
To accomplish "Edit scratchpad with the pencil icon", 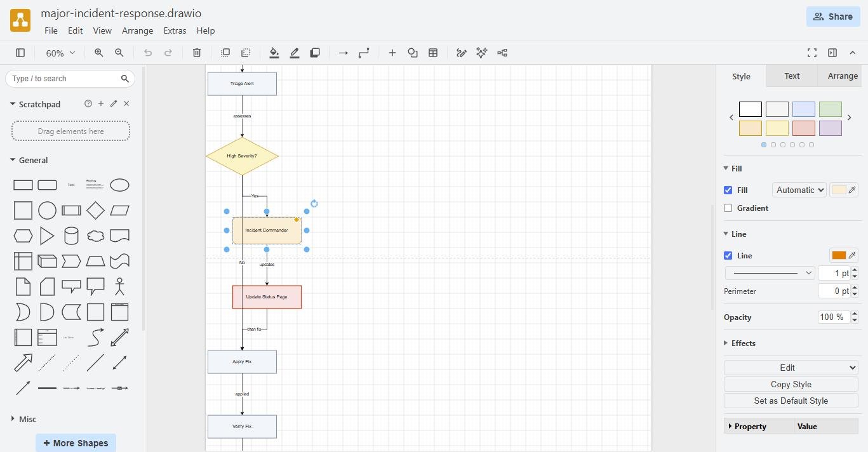I will coord(114,103).
